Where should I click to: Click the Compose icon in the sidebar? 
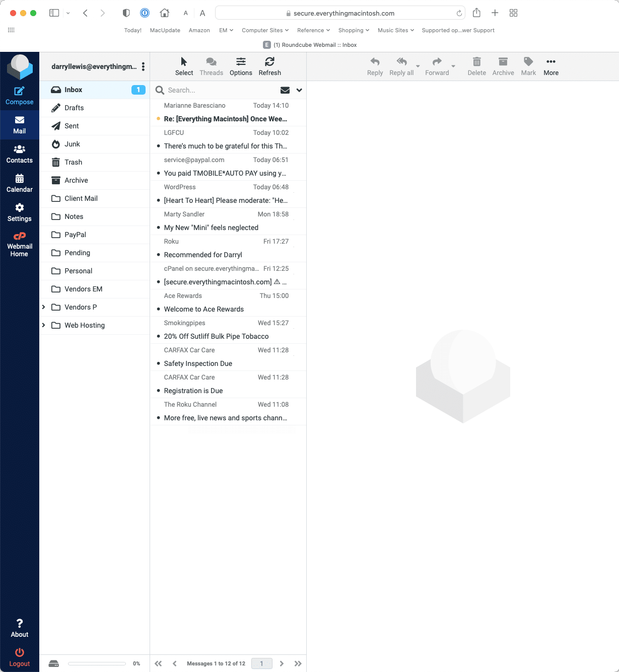click(x=19, y=95)
